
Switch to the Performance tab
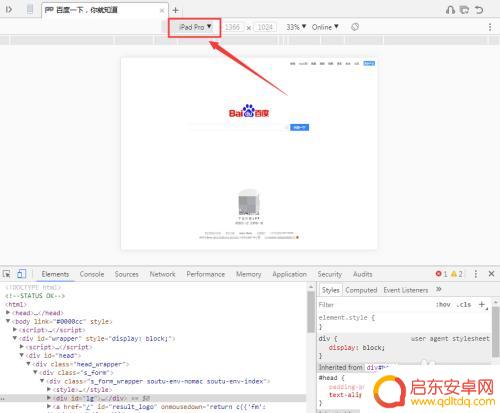coord(206,274)
